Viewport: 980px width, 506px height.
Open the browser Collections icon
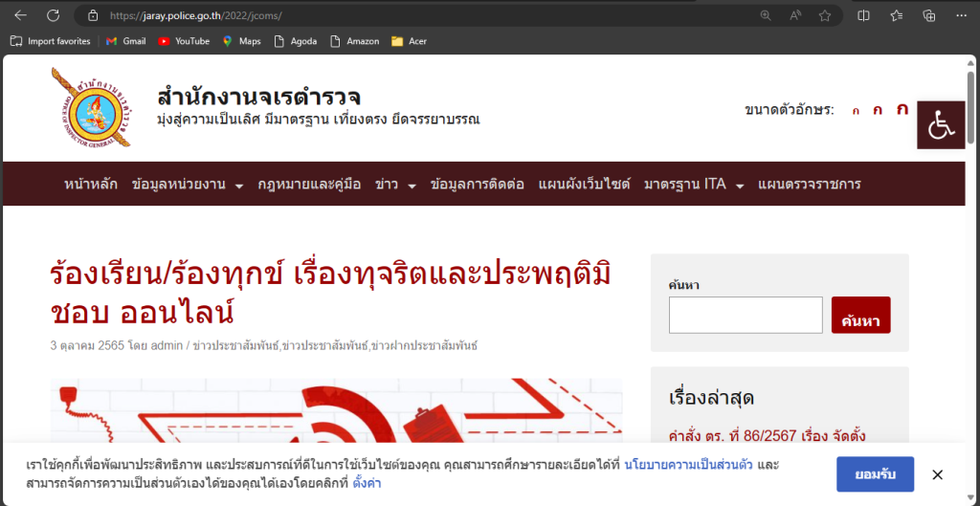(x=928, y=15)
